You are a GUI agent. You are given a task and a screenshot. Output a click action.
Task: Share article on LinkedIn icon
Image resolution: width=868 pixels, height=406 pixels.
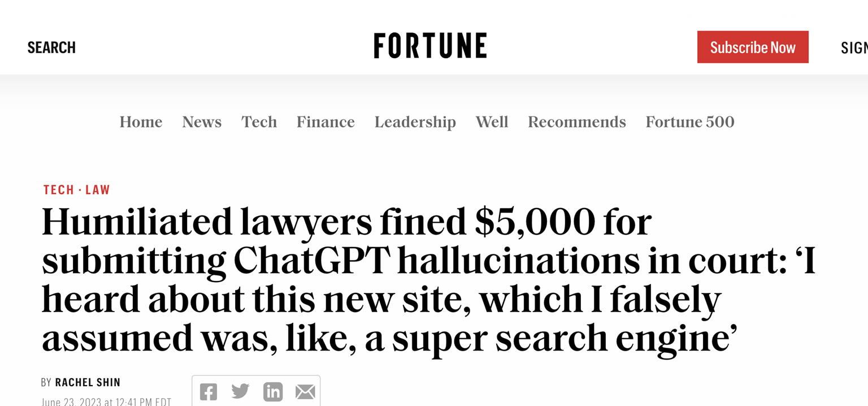[273, 391]
